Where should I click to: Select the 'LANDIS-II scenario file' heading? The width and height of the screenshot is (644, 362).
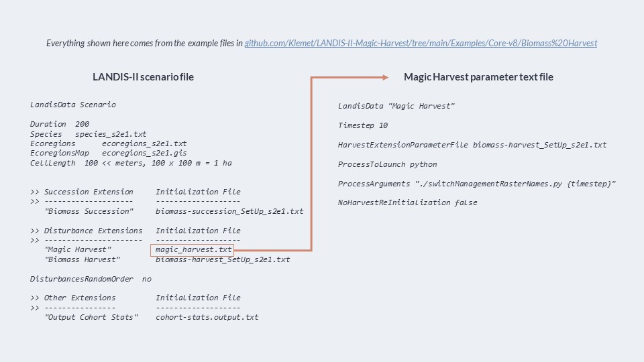pyautogui.click(x=143, y=76)
